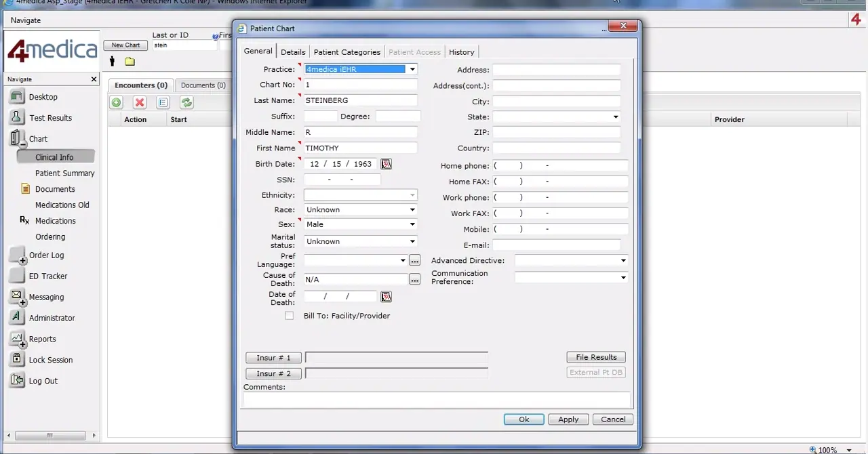
Task: Add a new encounter with the green plus icon
Action: point(116,102)
